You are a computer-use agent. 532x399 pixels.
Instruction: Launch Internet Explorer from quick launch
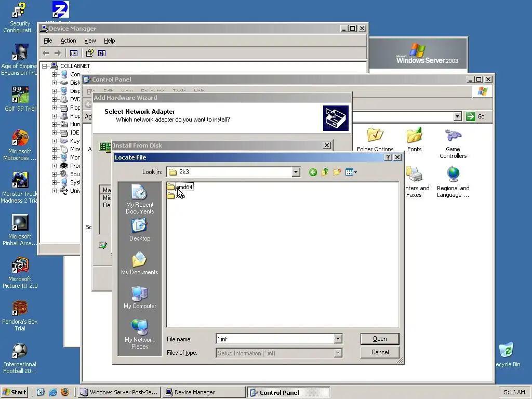(52, 392)
